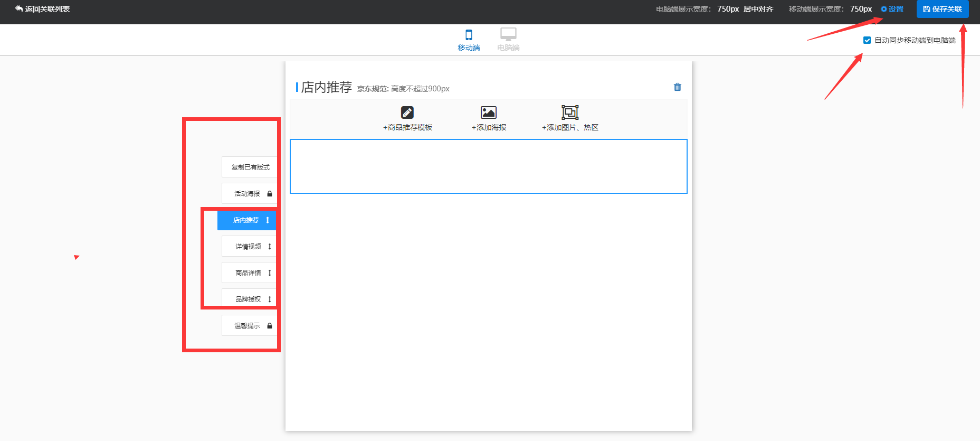Click the sort arrow on 品牌授权
Viewport: 980px width, 441px height.
coord(270,299)
